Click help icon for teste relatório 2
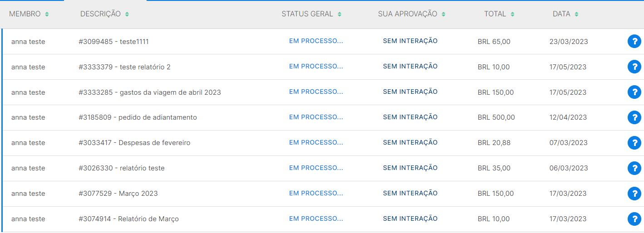The width and height of the screenshot is (644, 233). coord(634,67)
